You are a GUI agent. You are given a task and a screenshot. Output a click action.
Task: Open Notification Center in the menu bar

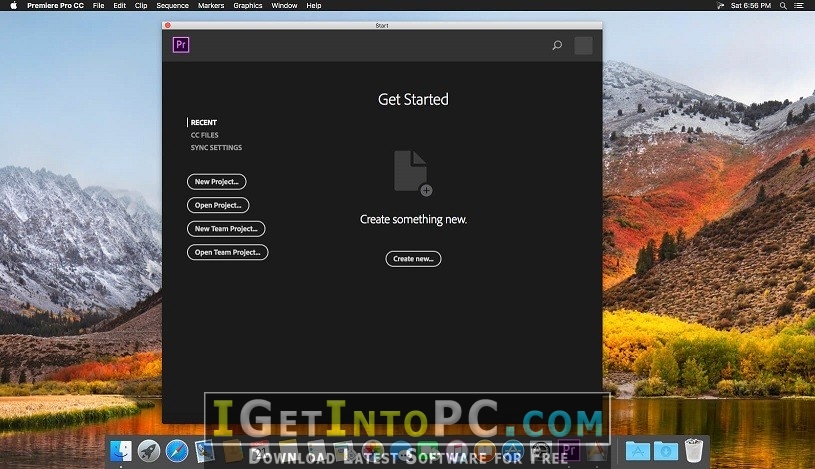coord(799,6)
